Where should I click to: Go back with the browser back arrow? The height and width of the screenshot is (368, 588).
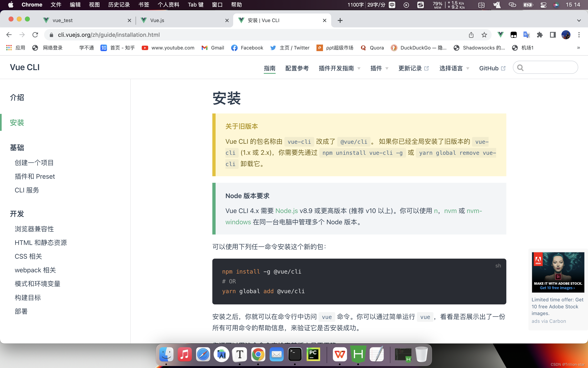9,35
